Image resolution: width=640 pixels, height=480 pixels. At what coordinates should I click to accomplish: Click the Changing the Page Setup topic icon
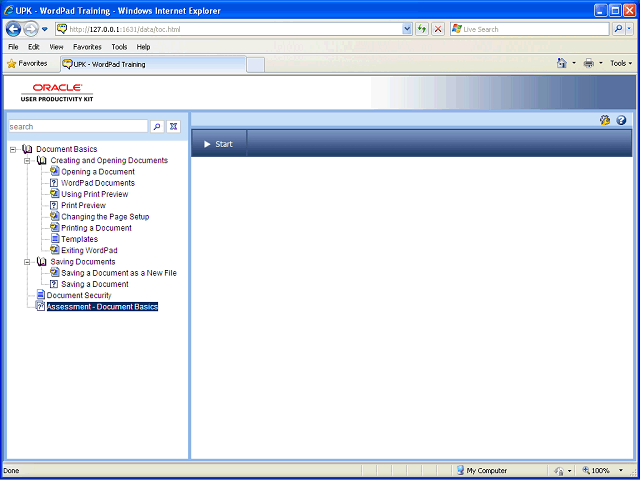point(55,216)
